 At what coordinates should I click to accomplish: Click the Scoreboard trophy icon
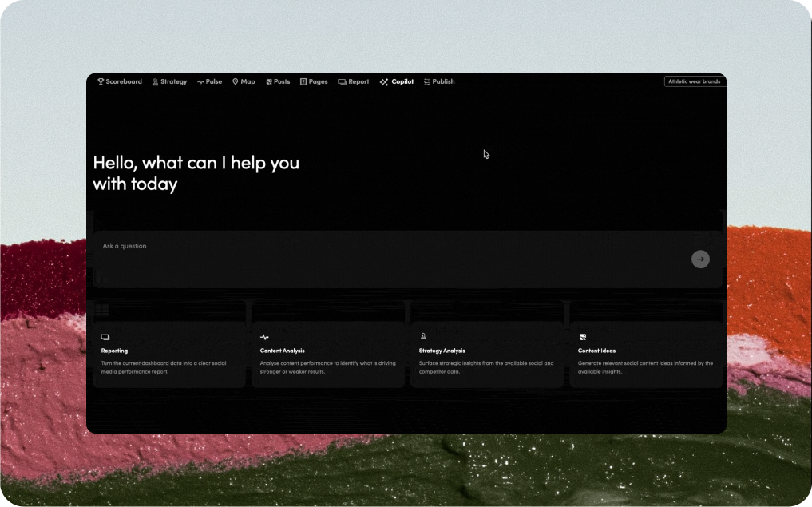point(101,81)
